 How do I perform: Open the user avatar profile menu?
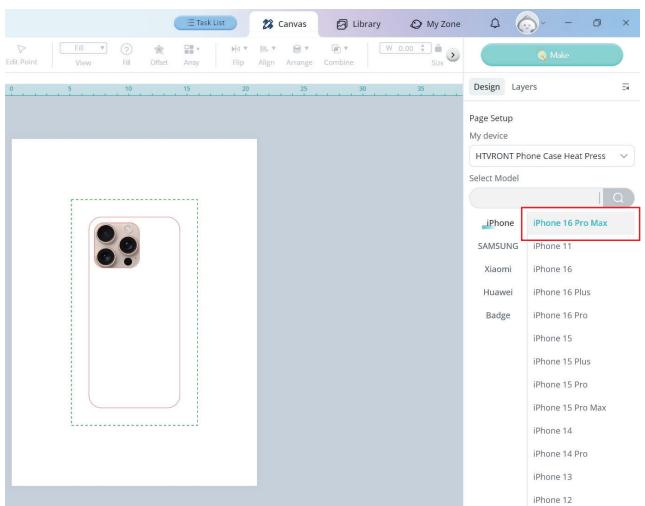click(527, 23)
